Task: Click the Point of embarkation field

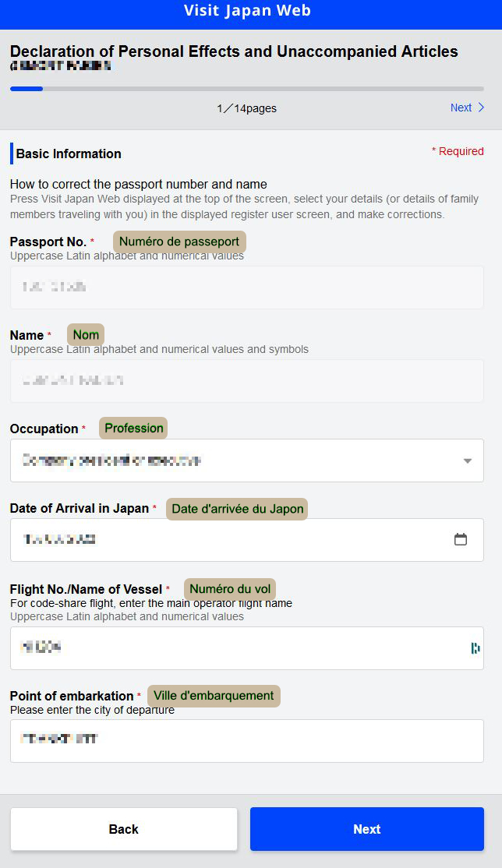Action: coord(246,741)
